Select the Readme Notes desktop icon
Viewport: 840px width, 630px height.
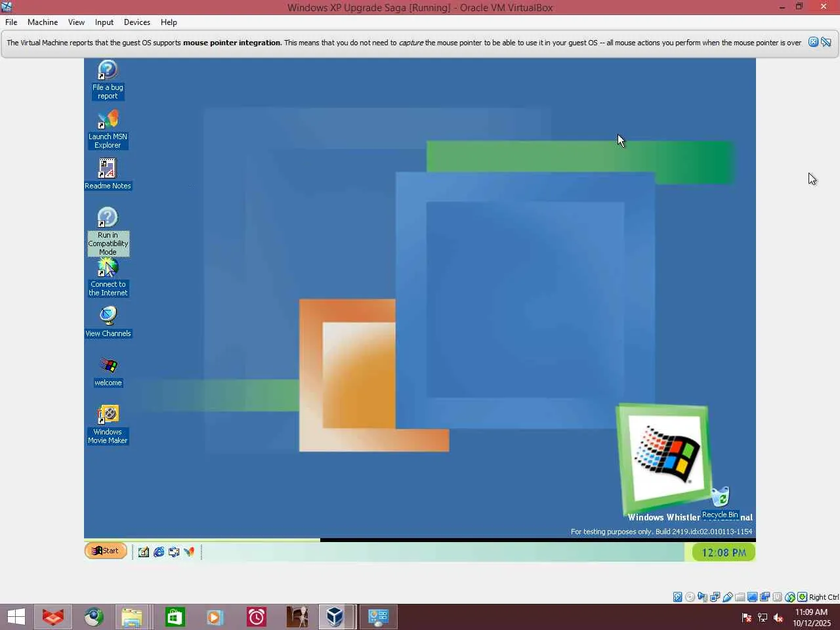108,174
